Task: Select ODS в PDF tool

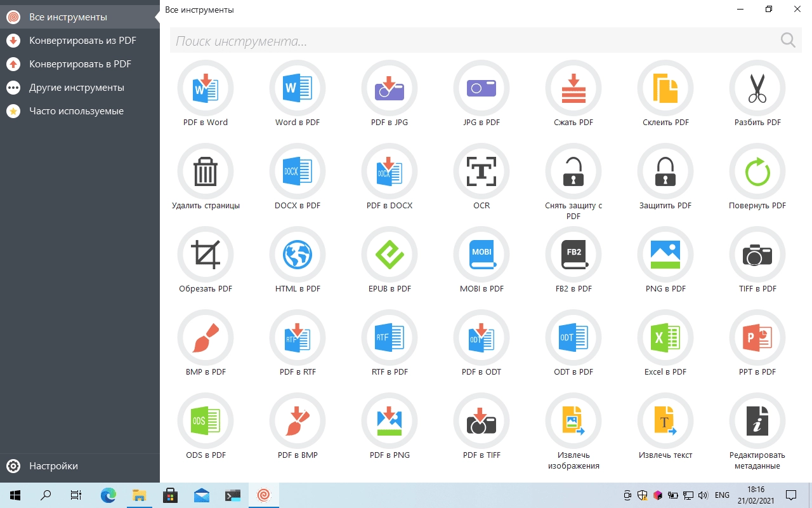Action: point(206,421)
